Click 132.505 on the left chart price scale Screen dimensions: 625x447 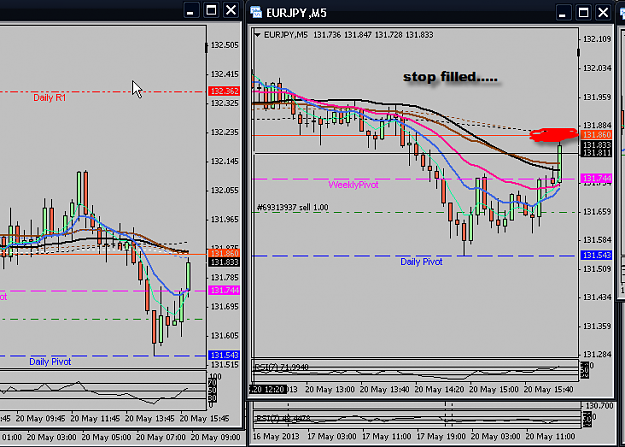click(225, 45)
